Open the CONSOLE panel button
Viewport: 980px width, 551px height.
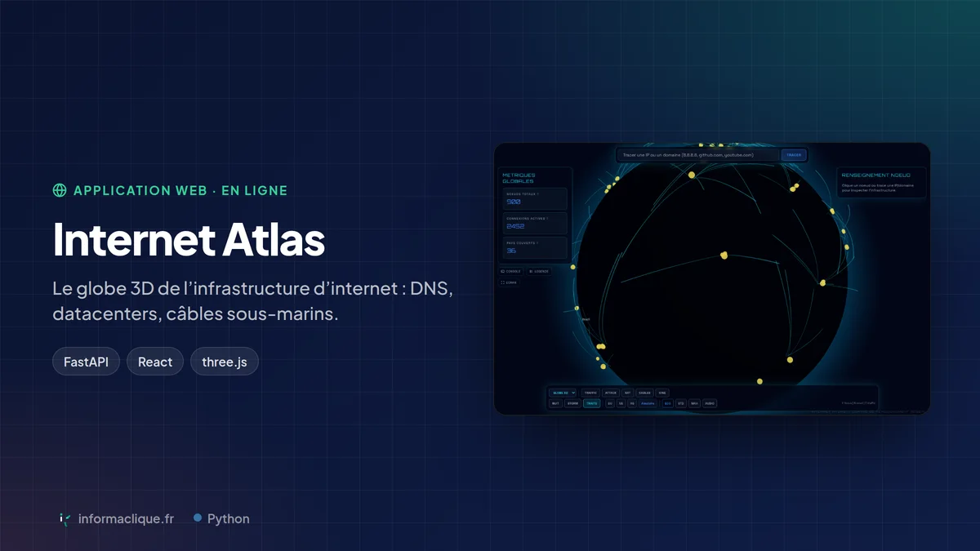(511, 271)
